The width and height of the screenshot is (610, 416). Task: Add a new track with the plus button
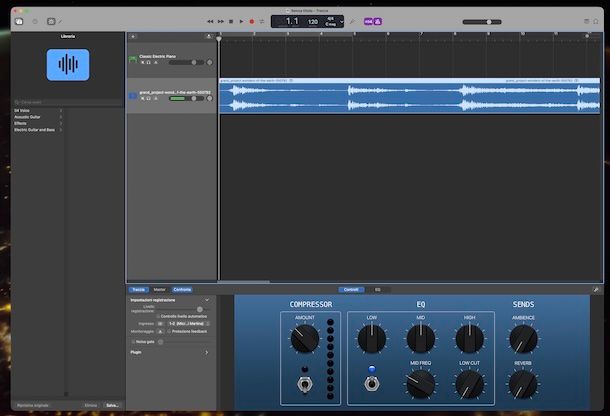[x=133, y=37]
